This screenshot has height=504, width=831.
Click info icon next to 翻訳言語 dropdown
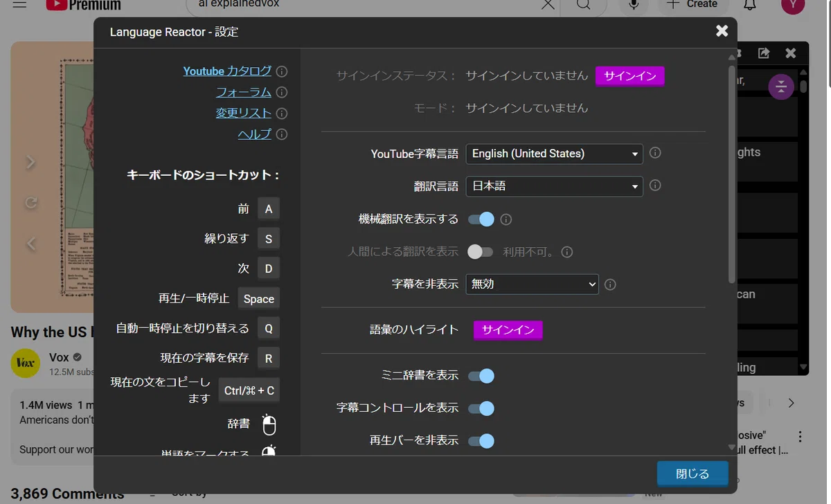point(655,185)
